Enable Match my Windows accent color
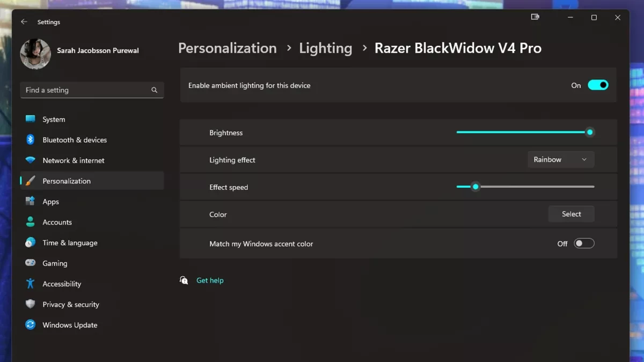 click(x=584, y=243)
